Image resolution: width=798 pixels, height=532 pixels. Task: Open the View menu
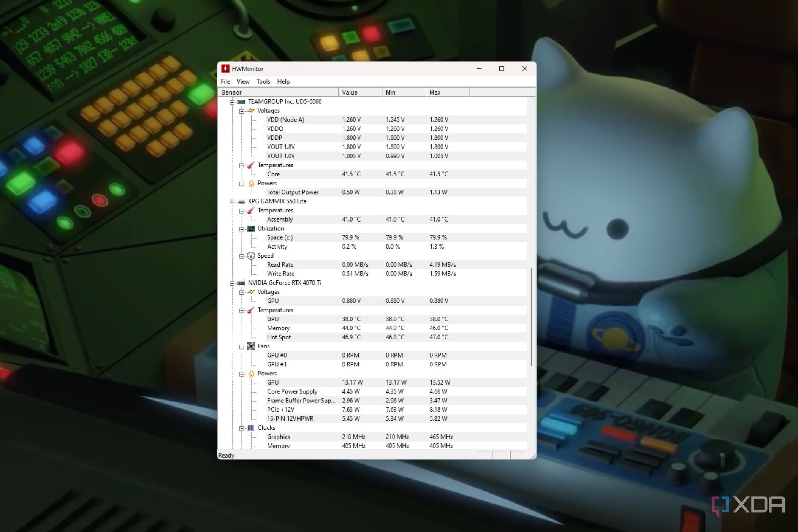(x=243, y=81)
